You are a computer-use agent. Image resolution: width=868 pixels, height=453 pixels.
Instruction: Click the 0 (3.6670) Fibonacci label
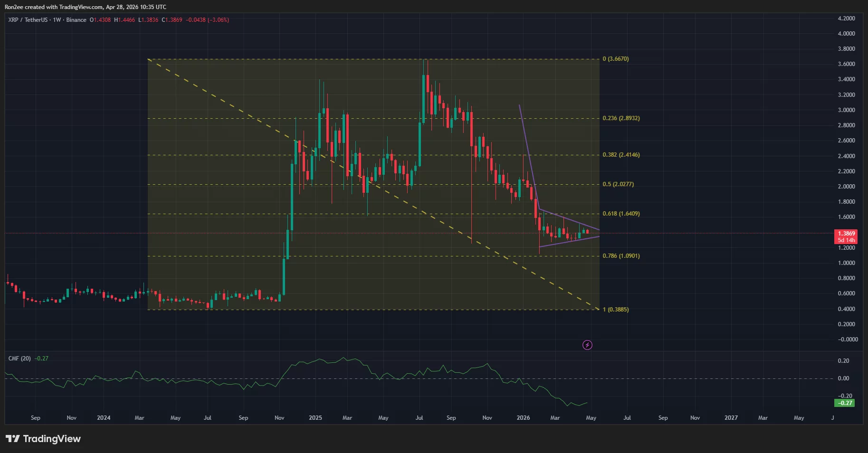616,59
